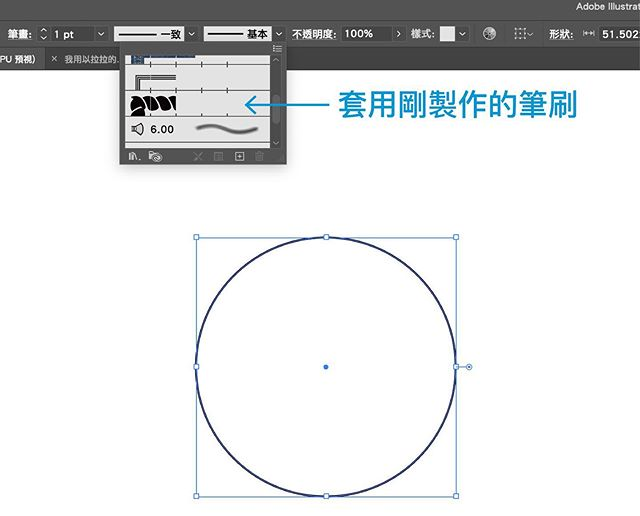Screen dimensions: 640x516
Task: Click the left-middle bounding box handle
Action: [x=196, y=367]
